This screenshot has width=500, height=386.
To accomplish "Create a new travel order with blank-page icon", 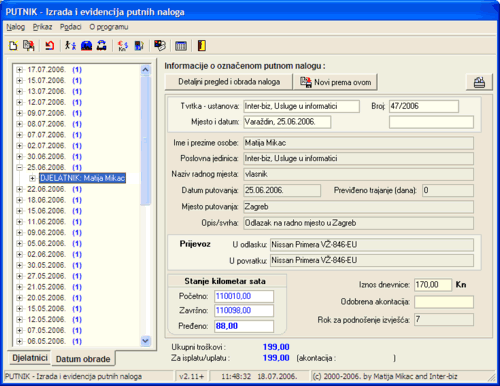I will pyautogui.click(x=13, y=45).
